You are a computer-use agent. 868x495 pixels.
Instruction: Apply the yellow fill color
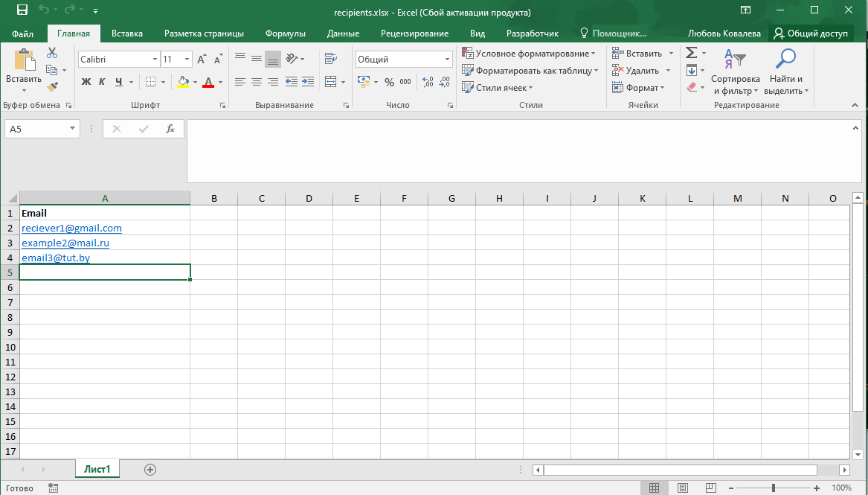click(183, 82)
